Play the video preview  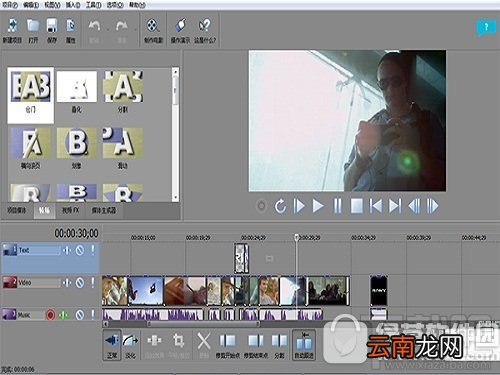coord(318,206)
